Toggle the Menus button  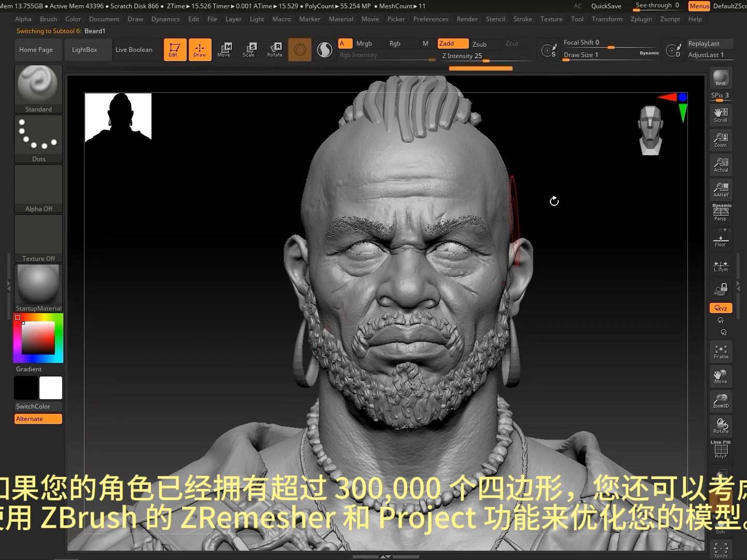[x=699, y=6]
